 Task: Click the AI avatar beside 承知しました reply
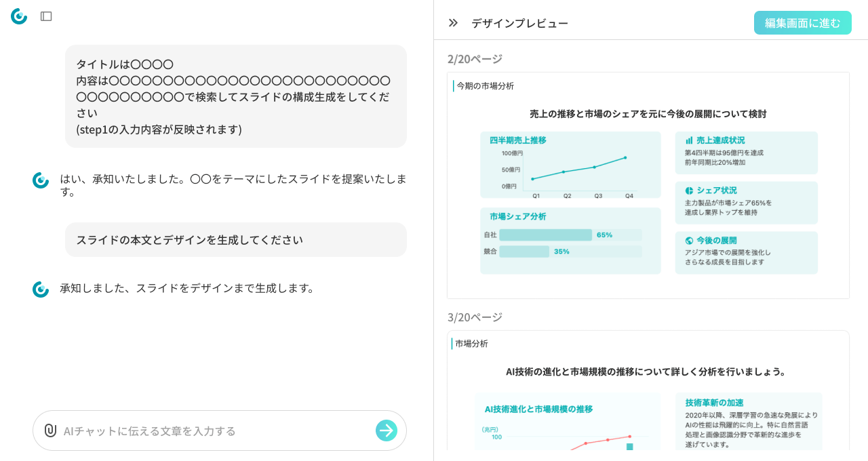click(x=41, y=289)
